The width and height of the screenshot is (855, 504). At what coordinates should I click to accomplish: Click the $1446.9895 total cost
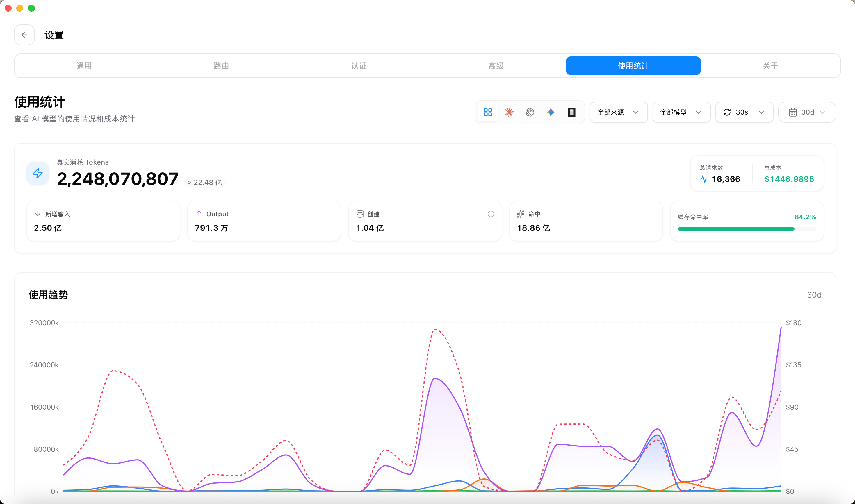point(789,179)
